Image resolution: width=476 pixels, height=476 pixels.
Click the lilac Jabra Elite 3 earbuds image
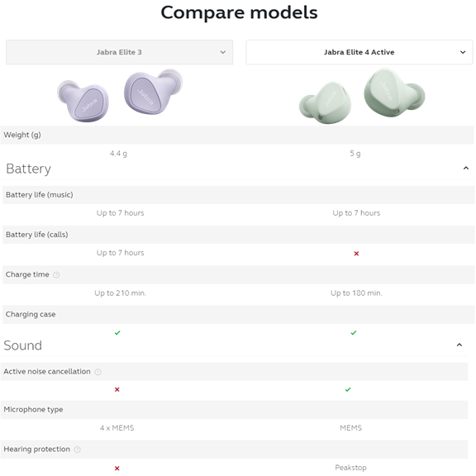(120, 95)
